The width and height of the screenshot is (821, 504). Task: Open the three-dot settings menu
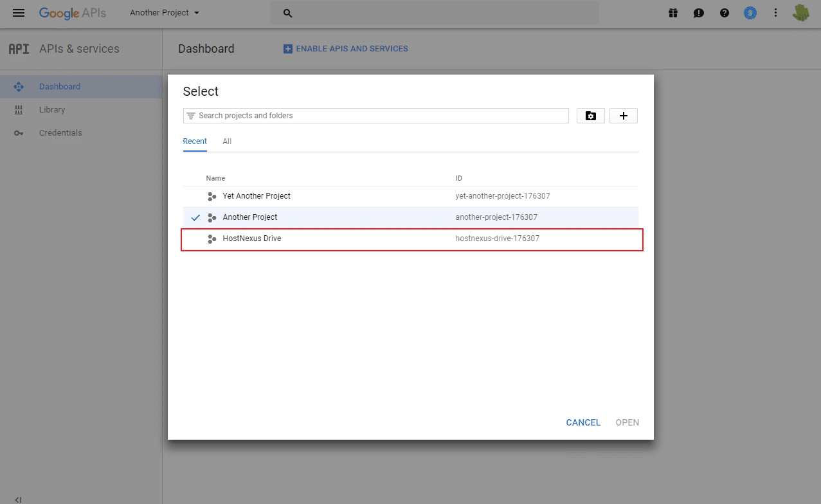[776, 13]
